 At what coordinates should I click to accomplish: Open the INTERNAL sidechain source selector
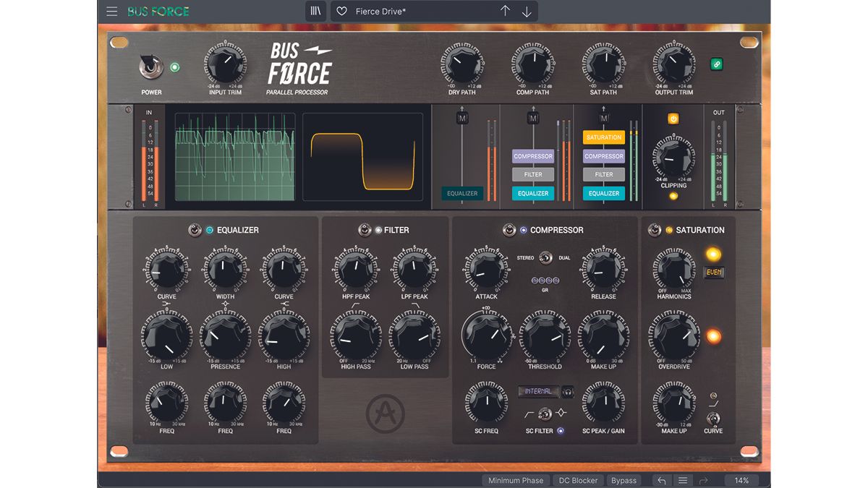click(x=538, y=391)
